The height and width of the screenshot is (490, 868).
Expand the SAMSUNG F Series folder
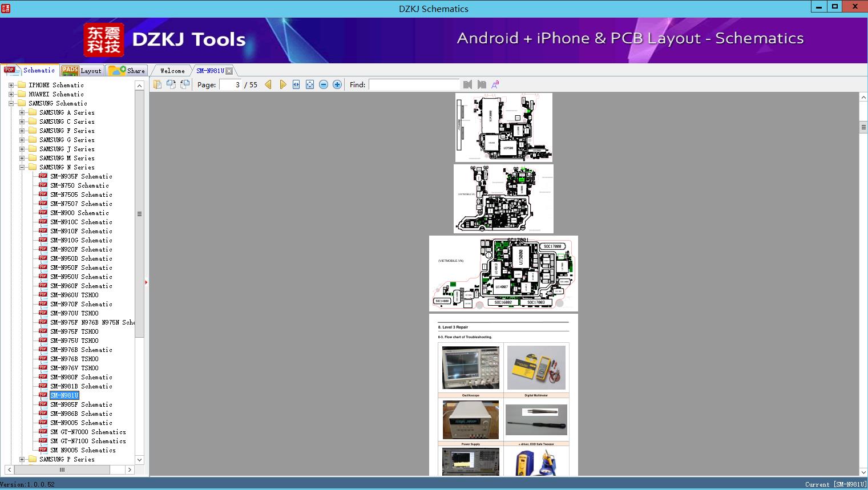pyautogui.click(x=22, y=131)
